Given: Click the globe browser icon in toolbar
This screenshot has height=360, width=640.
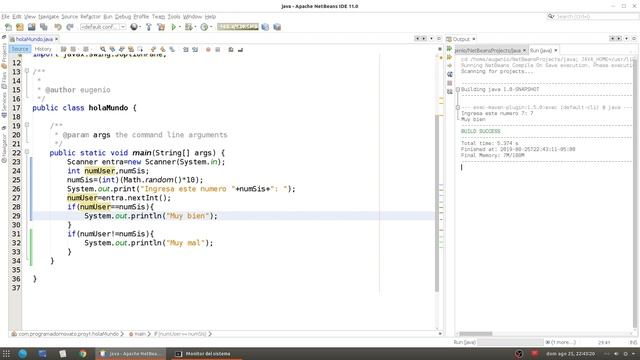Looking at the screenshot, I should point(134,27).
